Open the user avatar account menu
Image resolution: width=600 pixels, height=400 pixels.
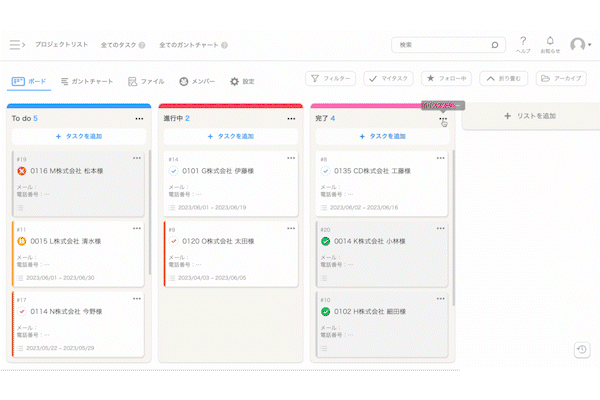(x=579, y=45)
